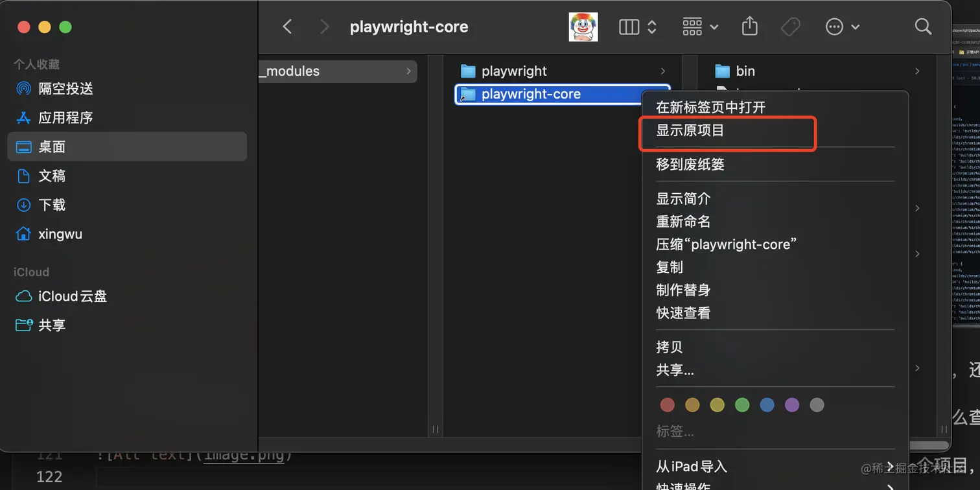Select iCloud云盘 in the sidebar

128,296
